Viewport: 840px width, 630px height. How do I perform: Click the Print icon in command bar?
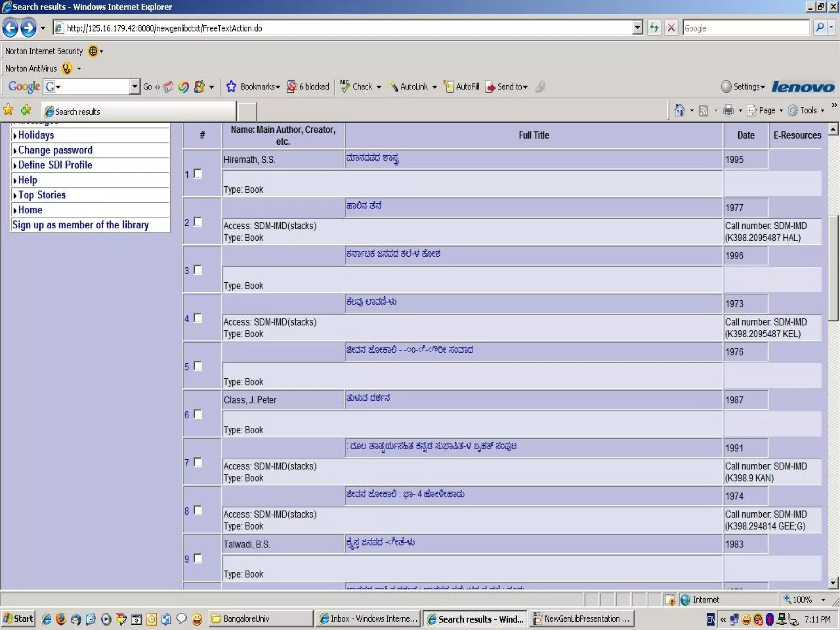pyautogui.click(x=728, y=110)
